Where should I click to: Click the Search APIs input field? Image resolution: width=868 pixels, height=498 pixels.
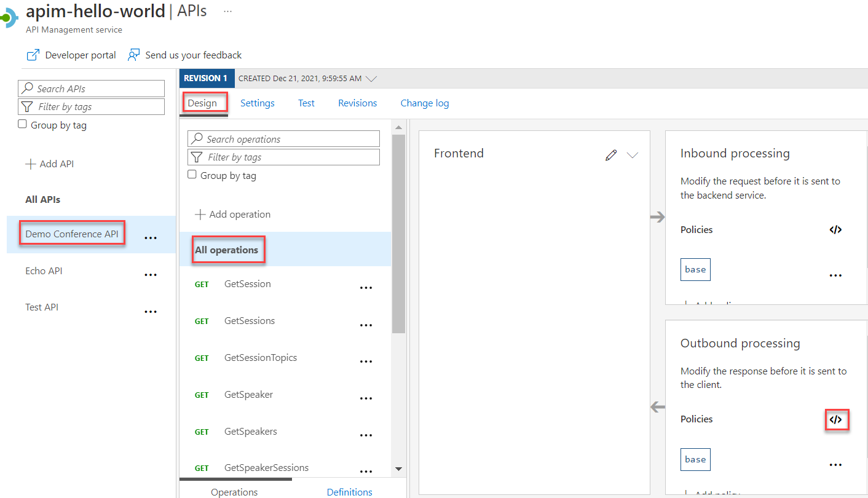[92, 89]
